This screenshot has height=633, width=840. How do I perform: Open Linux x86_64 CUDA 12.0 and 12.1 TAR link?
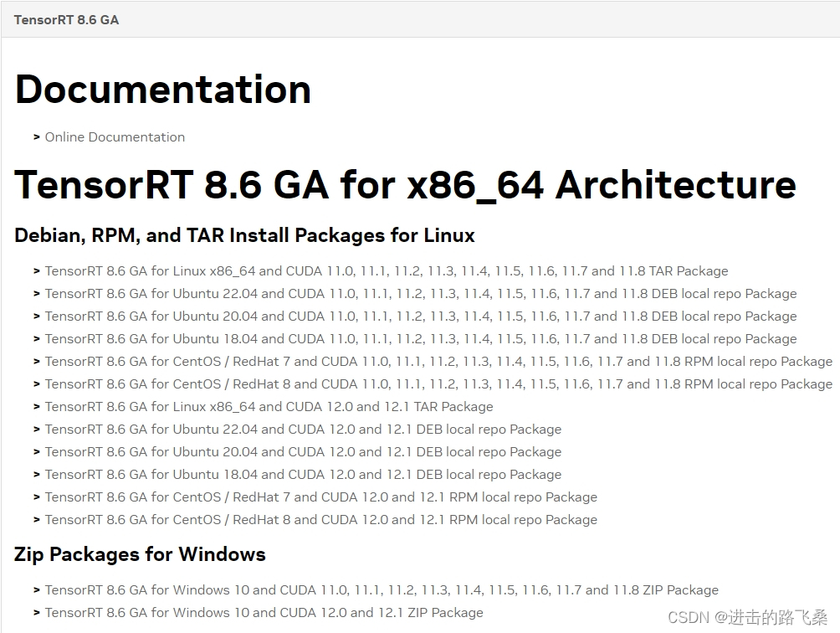click(x=269, y=407)
